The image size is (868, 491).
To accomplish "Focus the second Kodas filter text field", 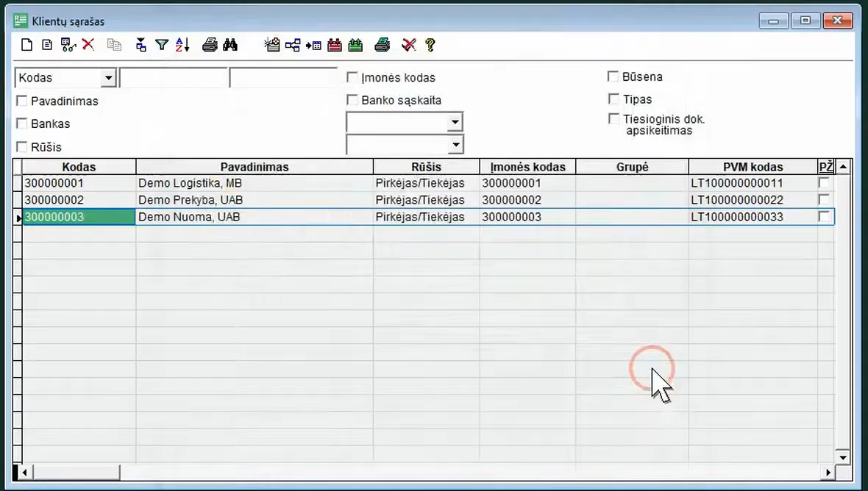I will (283, 78).
